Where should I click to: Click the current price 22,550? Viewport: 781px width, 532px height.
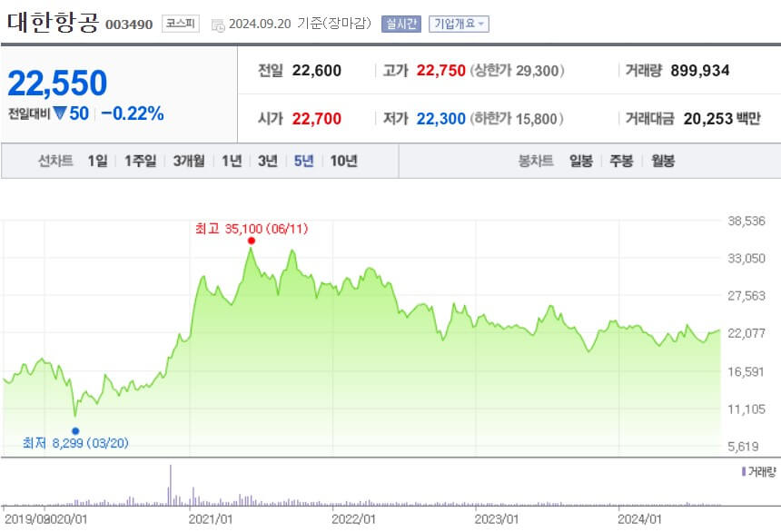tap(57, 83)
